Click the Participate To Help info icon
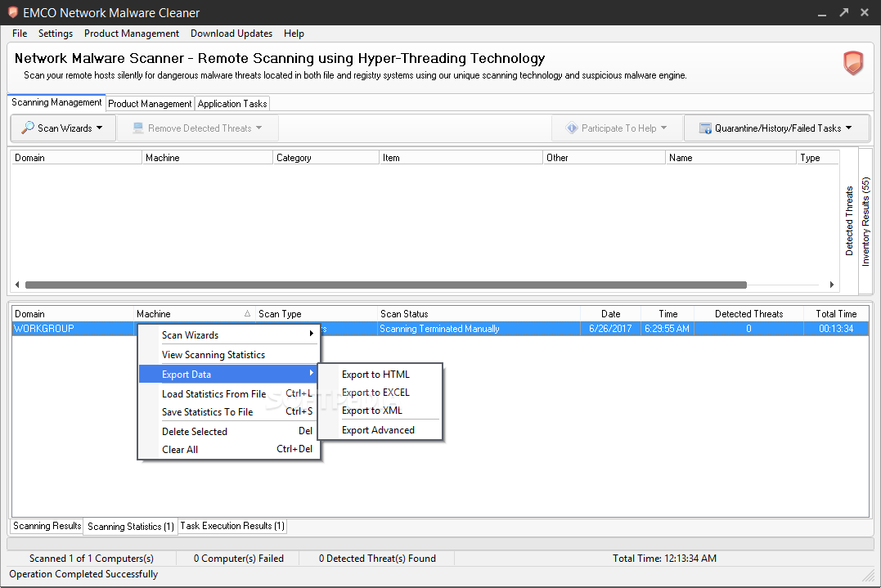Viewport: 881px width, 588px height. (572, 128)
